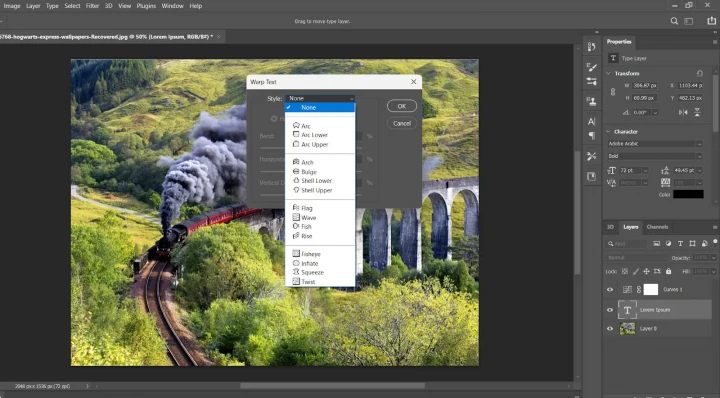The image size is (720, 398).
Task: Open the workspace switcher icon
Action: (x=689, y=21)
